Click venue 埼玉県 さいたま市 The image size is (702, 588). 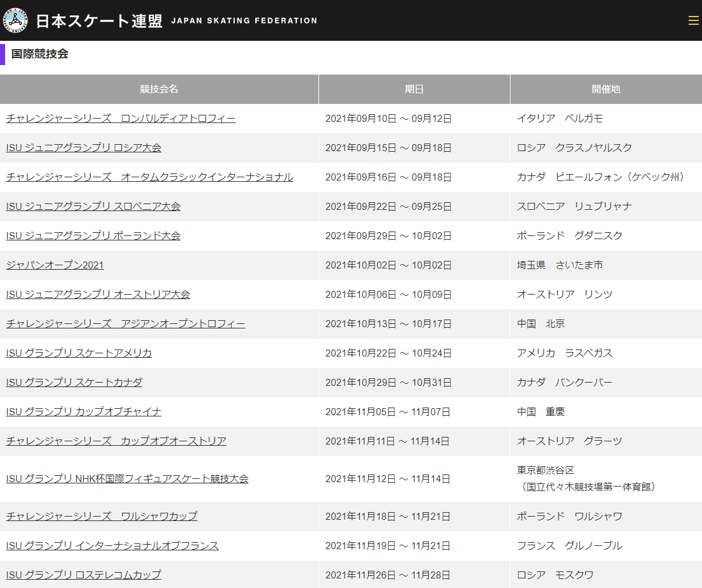coord(560,265)
